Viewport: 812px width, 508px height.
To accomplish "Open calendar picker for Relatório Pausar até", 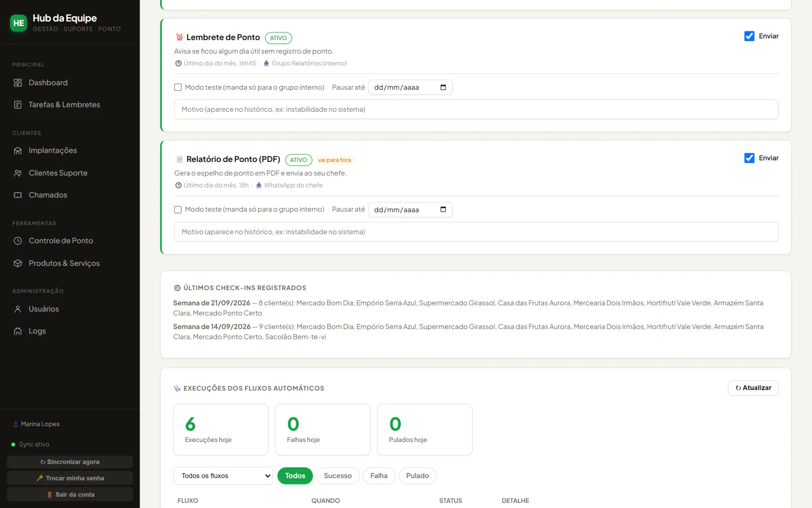I will tap(443, 209).
